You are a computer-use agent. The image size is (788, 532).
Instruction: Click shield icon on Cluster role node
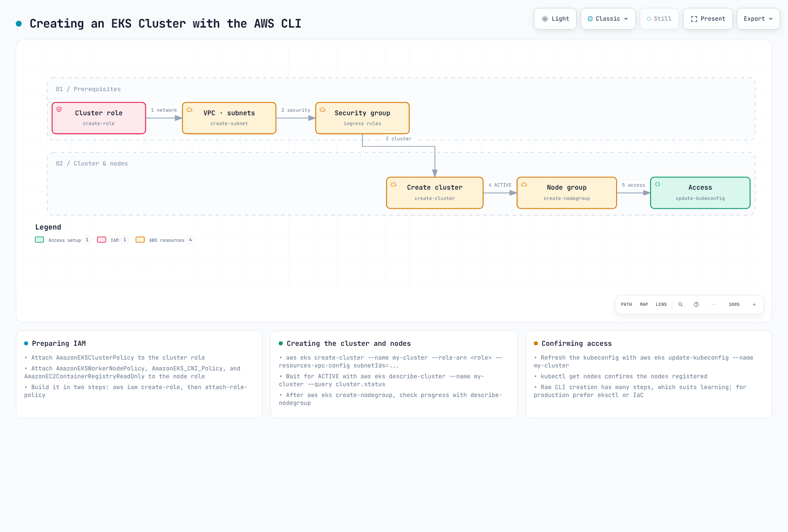point(59,109)
